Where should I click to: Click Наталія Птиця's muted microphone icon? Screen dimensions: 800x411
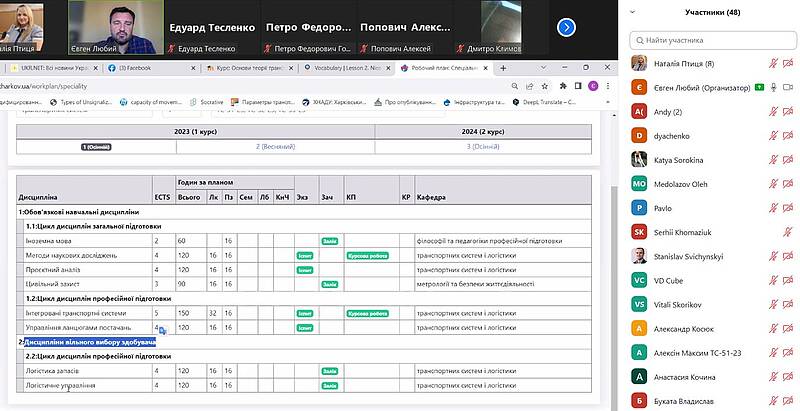coord(773,64)
